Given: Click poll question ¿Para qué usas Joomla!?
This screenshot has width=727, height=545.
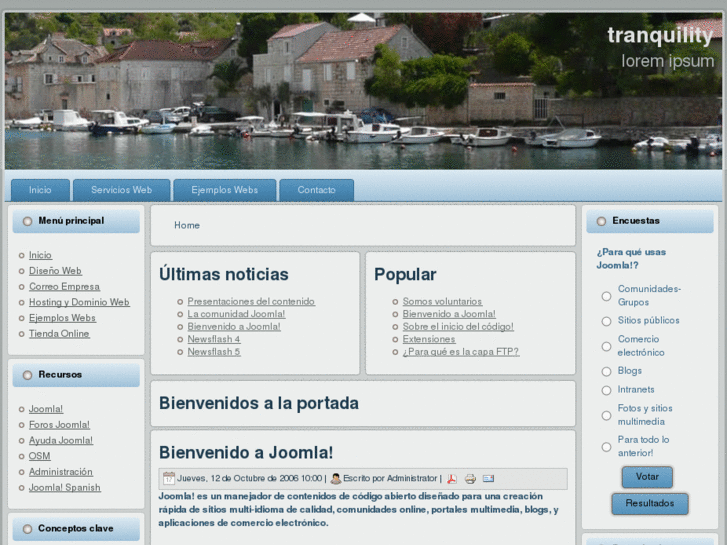Looking at the screenshot, I should pos(631,259).
